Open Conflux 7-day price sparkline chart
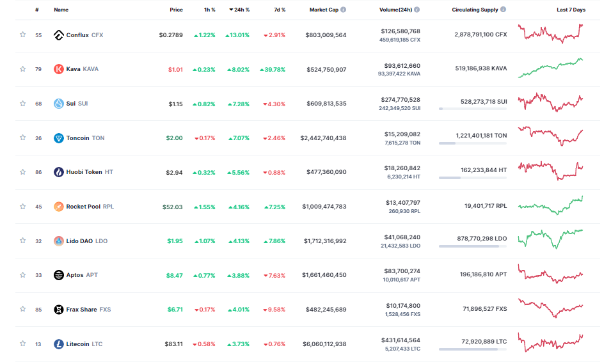 (x=550, y=33)
